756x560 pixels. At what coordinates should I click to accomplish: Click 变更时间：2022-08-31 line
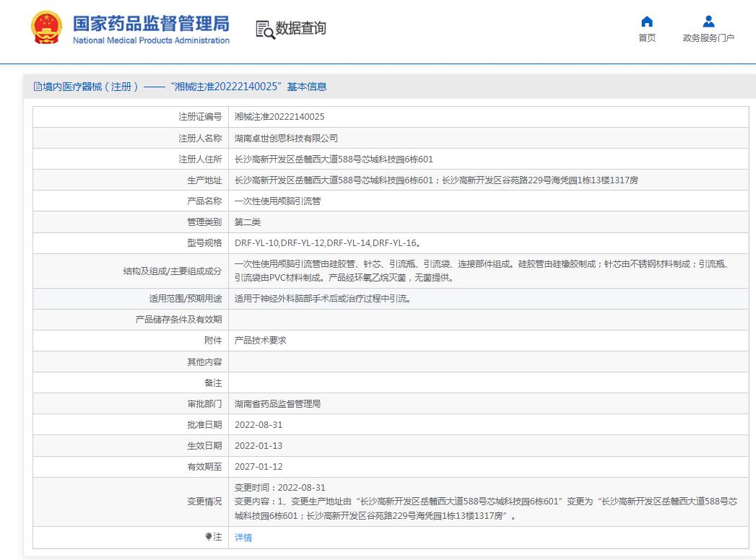point(279,488)
